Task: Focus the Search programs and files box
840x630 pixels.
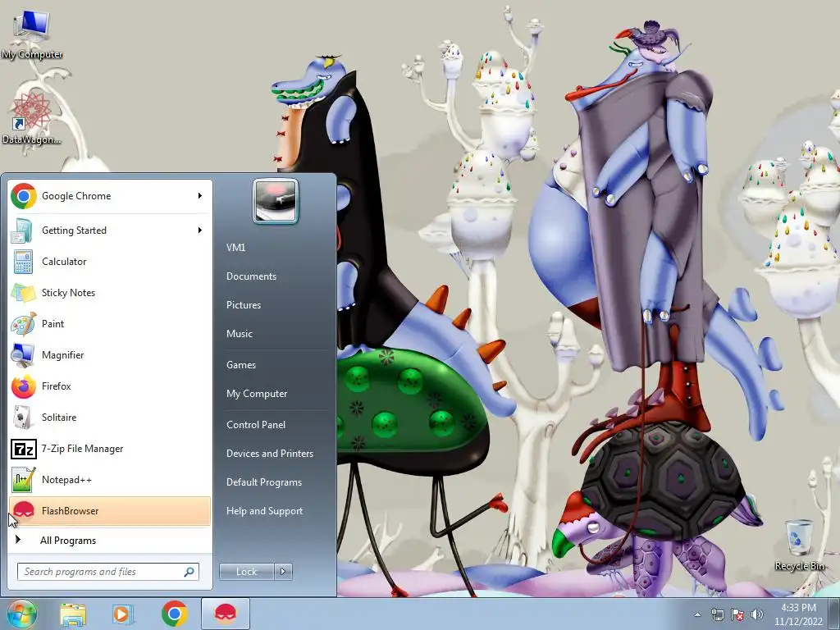Action: [x=107, y=572]
